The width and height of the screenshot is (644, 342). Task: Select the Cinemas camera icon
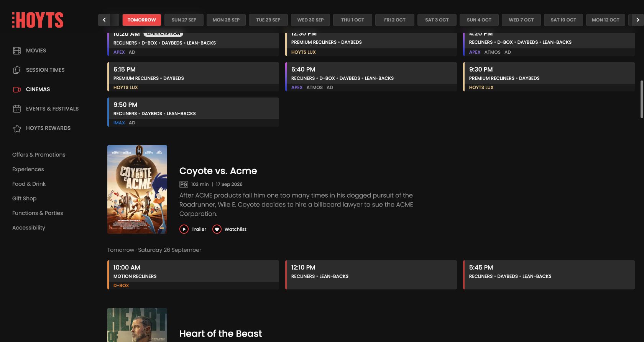[x=17, y=89]
